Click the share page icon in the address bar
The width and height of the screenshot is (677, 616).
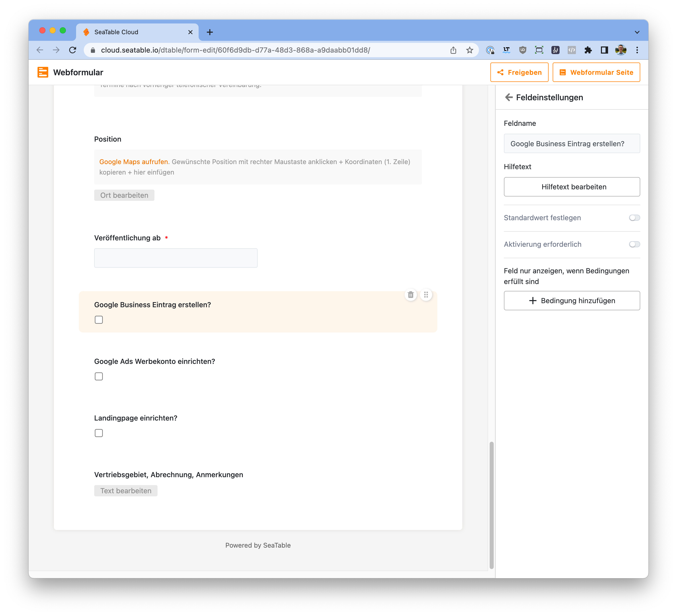(453, 50)
